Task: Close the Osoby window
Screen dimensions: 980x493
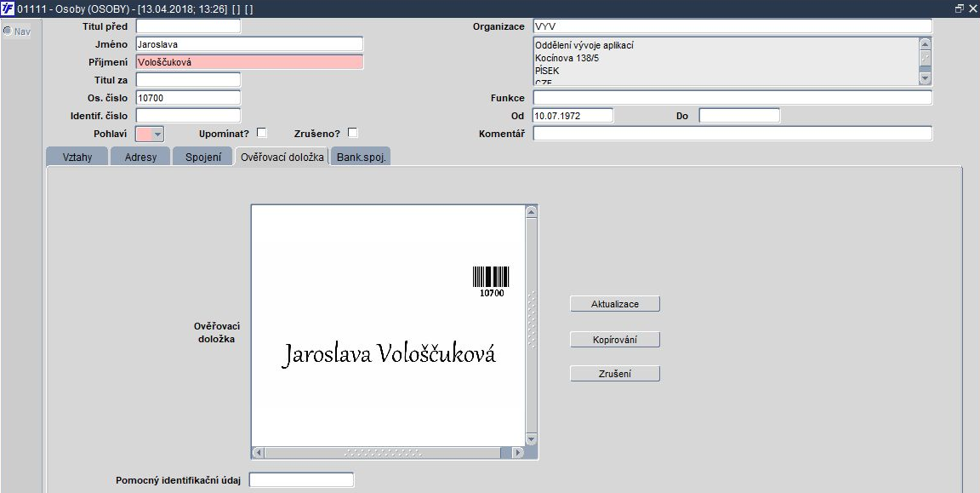Action: pos(972,9)
